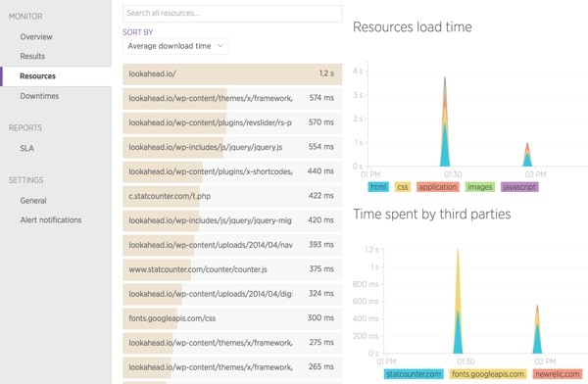
Task: Open Downtimes in the sidebar
Action: (39, 96)
